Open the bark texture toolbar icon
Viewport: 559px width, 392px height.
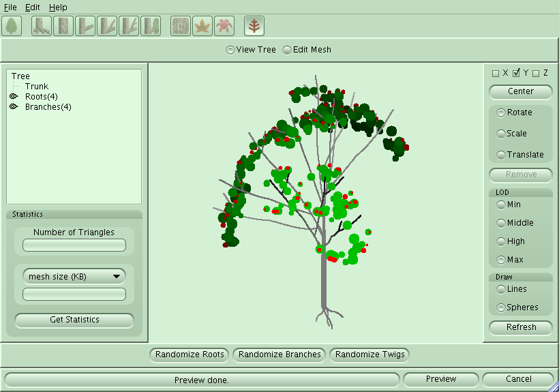[181, 26]
